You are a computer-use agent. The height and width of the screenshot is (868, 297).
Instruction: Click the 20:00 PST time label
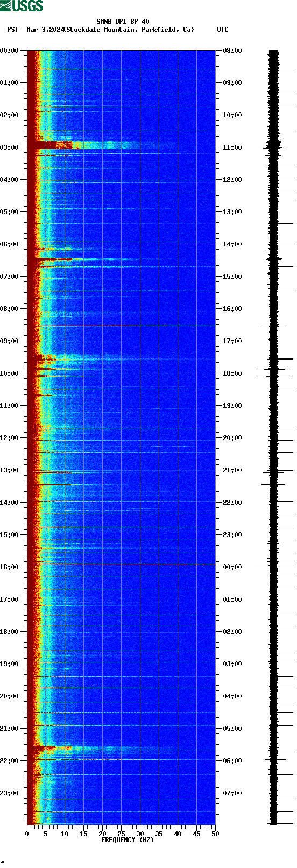[10, 696]
